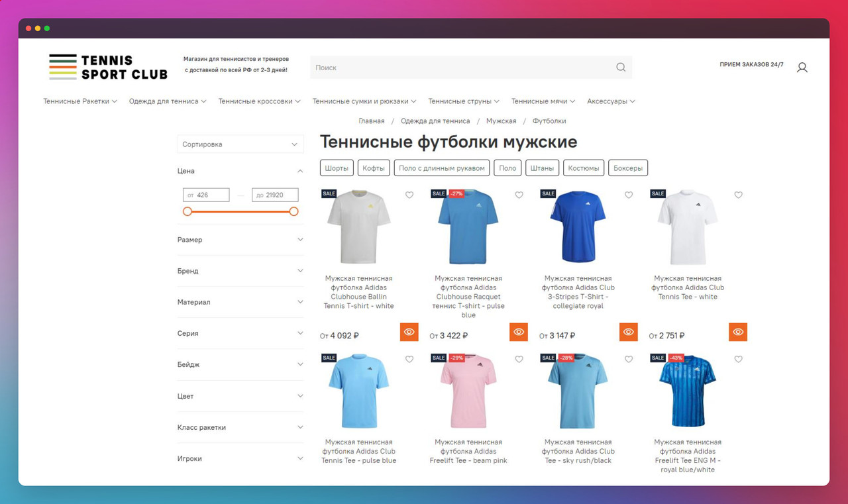Select the Костюмы category button
848x504 pixels.
point(584,168)
